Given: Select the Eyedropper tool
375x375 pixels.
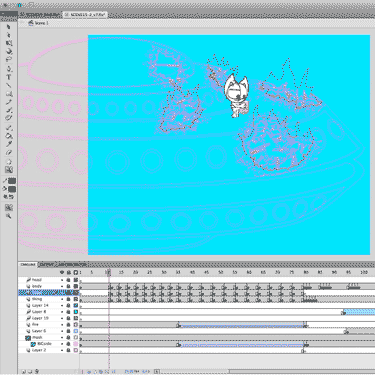Looking at the screenshot, I should point(9,144).
